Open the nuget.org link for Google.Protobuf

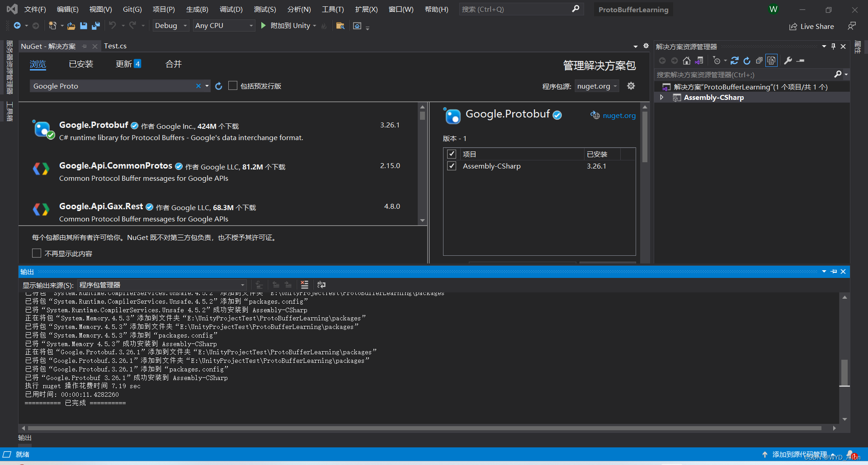(x=619, y=116)
